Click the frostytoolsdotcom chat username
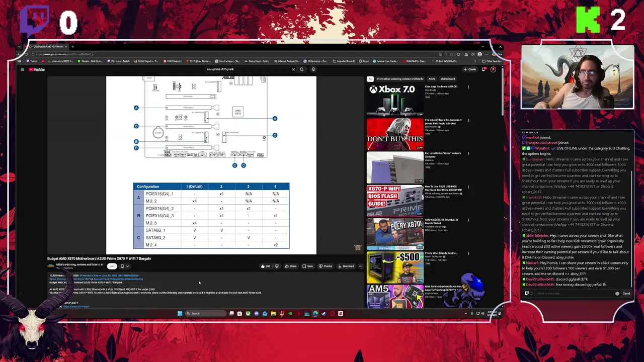Viewport: 644px width, 362px height. click(x=541, y=143)
